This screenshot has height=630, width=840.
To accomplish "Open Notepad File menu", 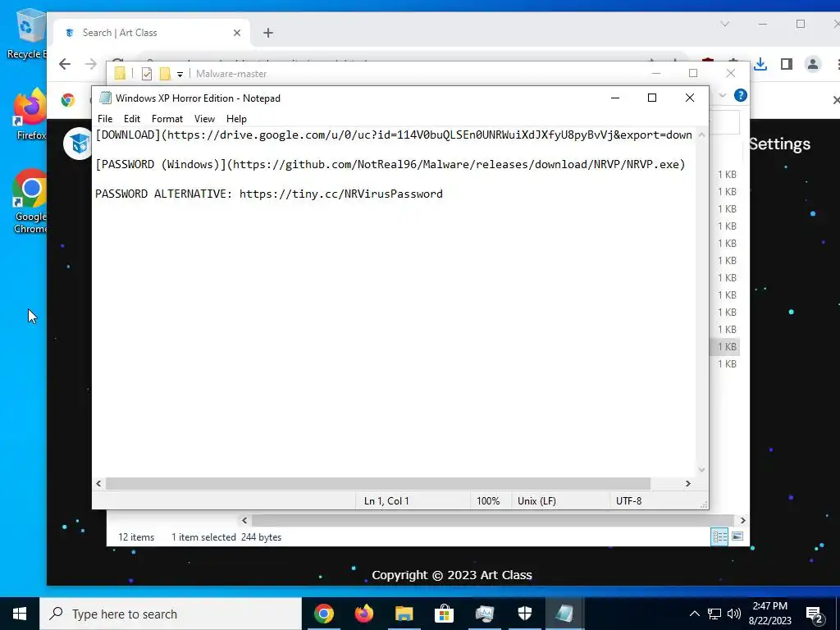I will point(105,119).
